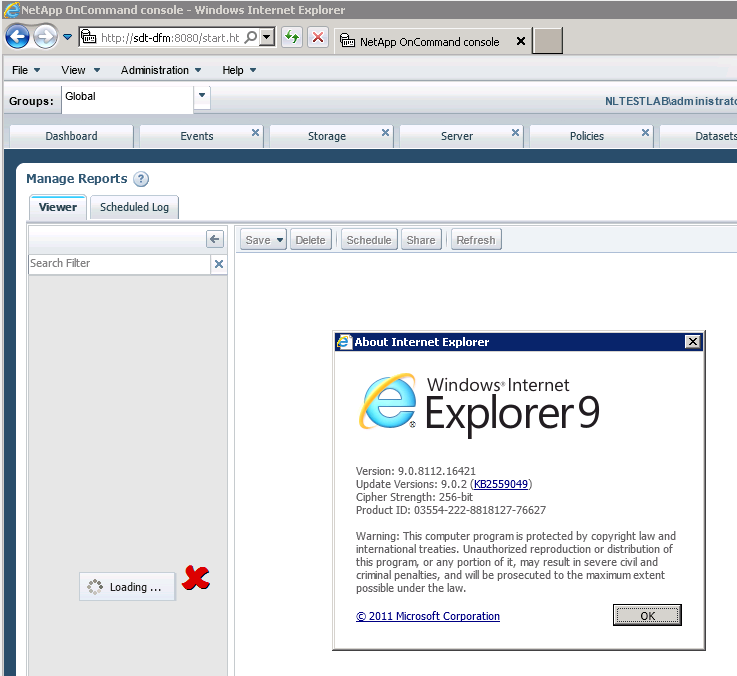Close the NetApp OnCommand console browser tab

click(x=520, y=41)
